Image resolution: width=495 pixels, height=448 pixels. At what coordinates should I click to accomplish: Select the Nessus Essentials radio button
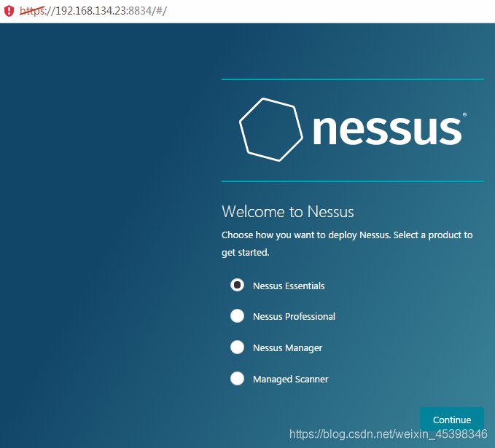(x=237, y=286)
